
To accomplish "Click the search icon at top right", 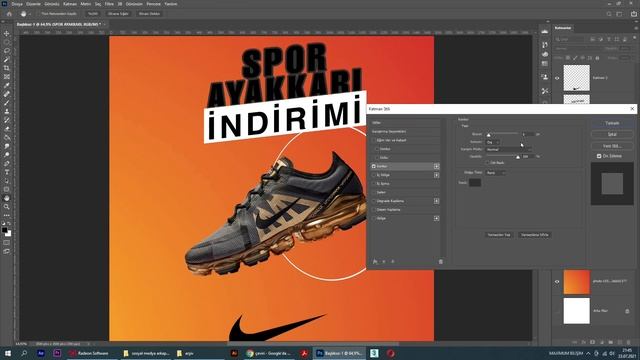I will coord(609,13).
